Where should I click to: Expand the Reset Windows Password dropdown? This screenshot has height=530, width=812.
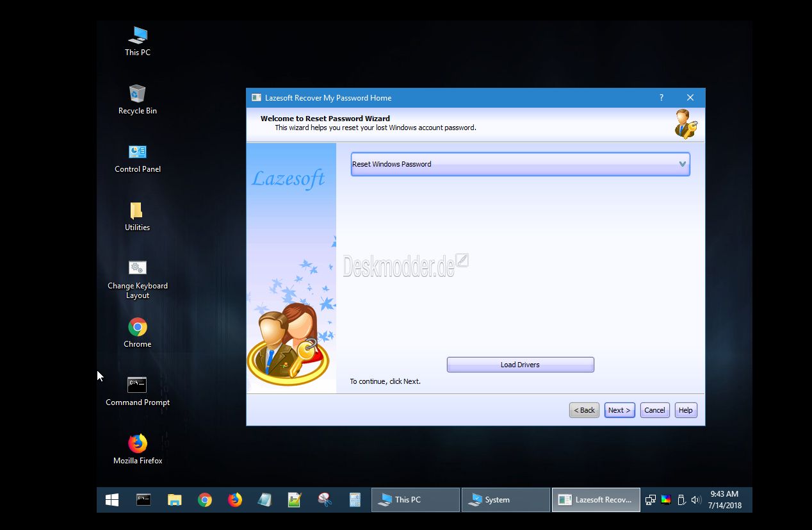pyautogui.click(x=520, y=164)
